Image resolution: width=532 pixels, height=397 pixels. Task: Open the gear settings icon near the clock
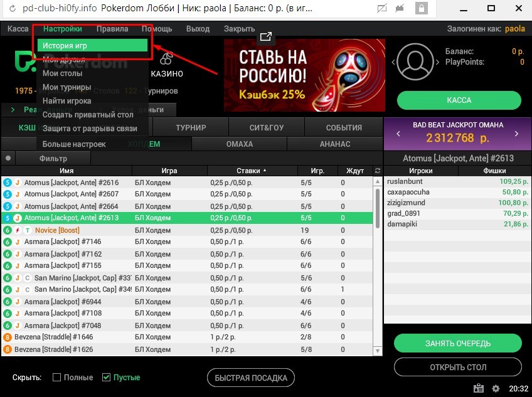[496, 388]
